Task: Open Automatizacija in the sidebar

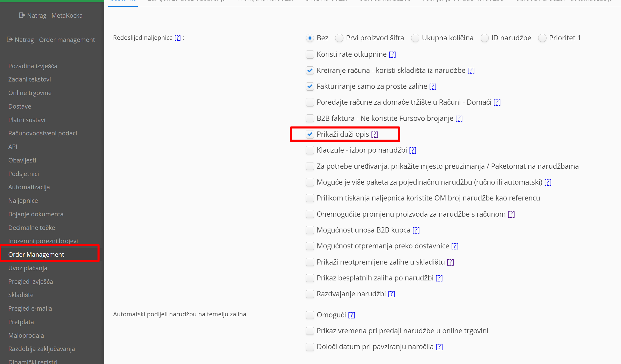Action: click(x=29, y=187)
